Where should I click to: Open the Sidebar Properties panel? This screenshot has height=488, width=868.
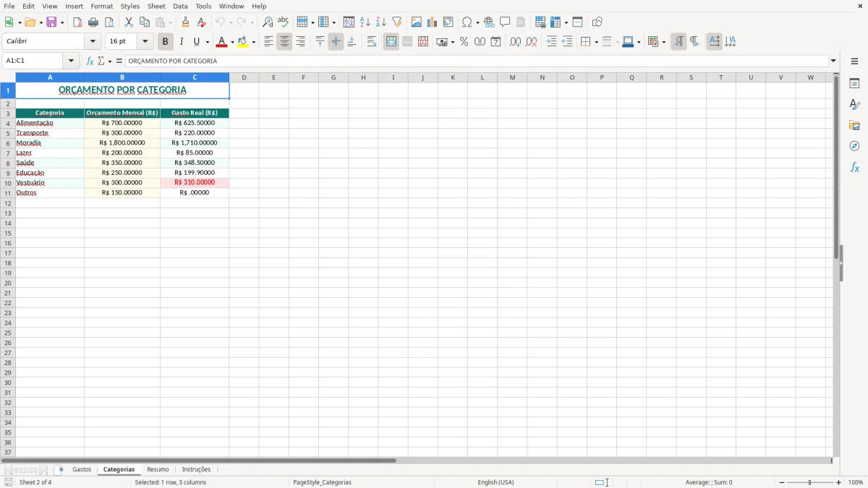tap(854, 84)
